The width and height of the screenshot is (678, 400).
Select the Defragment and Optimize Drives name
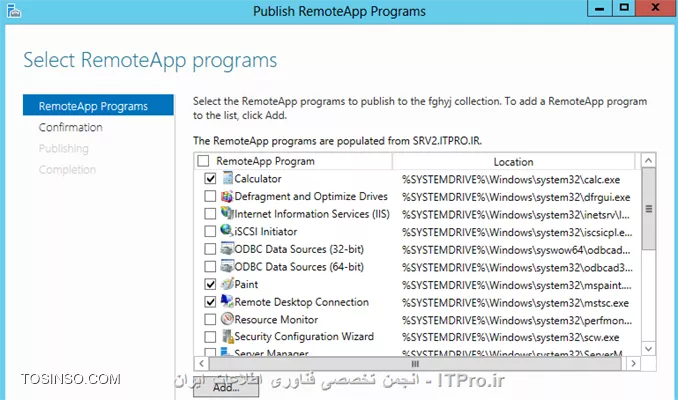[311, 196]
